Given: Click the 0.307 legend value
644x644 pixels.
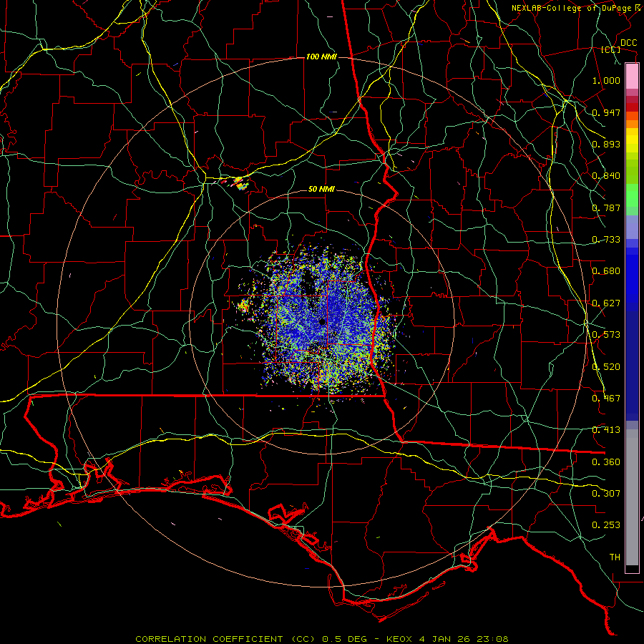Looking at the screenshot, I should [606, 494].
